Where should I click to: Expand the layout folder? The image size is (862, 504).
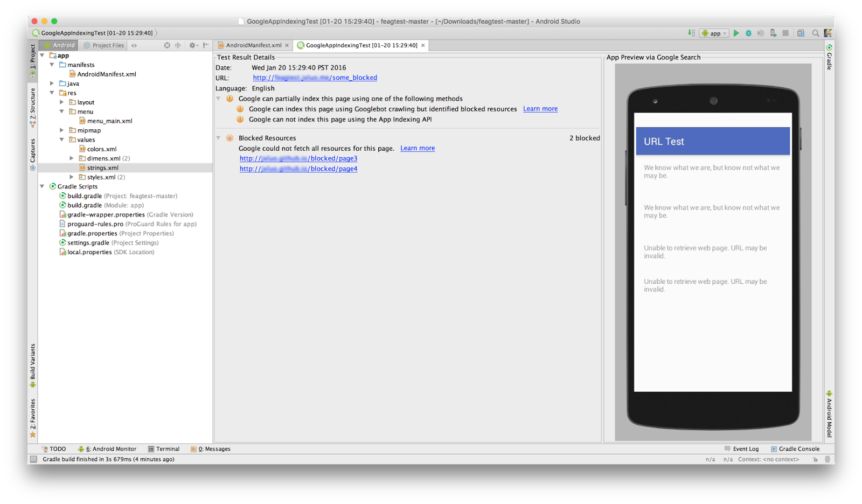pyautogui.click(x=61, y=102)
